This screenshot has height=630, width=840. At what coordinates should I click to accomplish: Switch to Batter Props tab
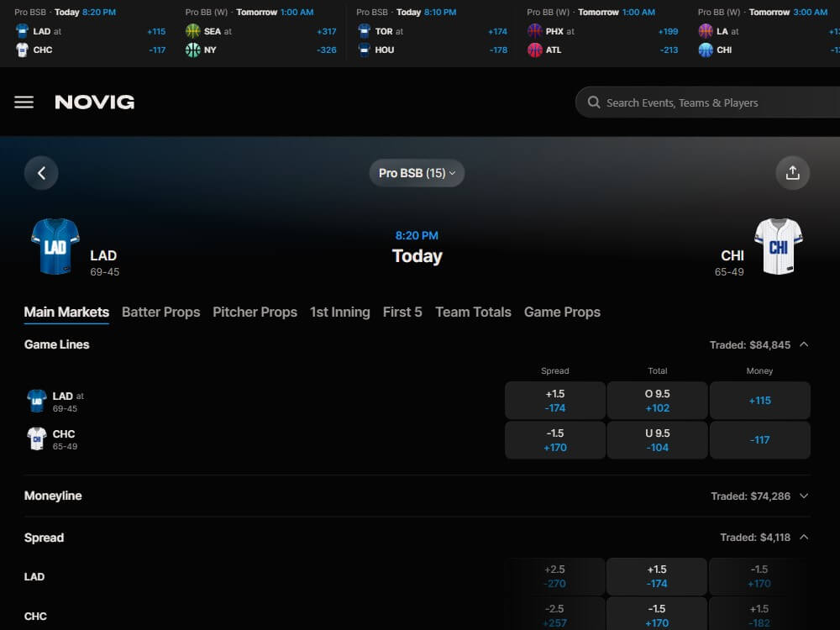click(160, 312)
